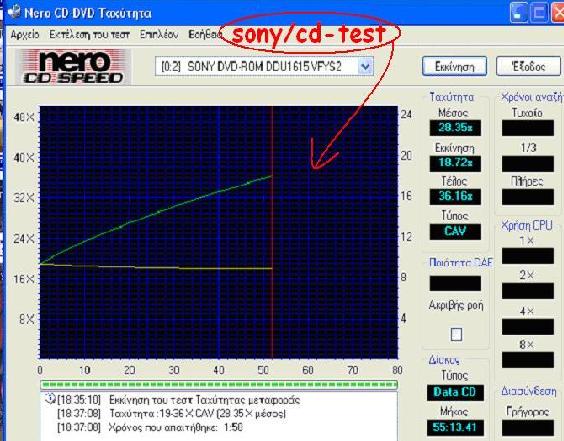Click the log line Εκκίνηση του τεστ

pyautogui.click(x=178, y=400)
